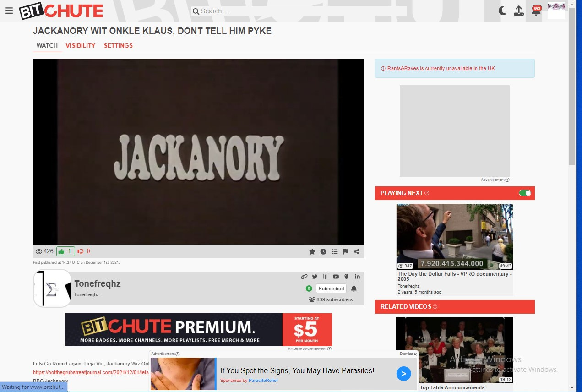The height and width of the screenshot is (392, 582).
Task: Click the small Tonefreqhz owner name
Action: tap(87, 294)
